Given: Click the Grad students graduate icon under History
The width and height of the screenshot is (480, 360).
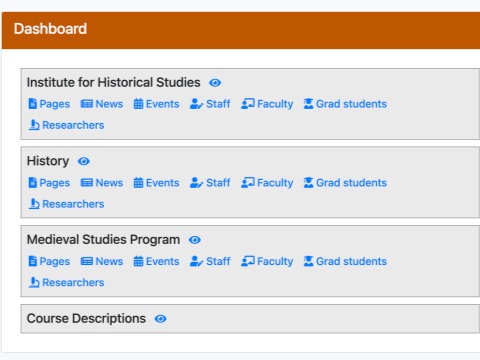Looking at the screenshot, I should 308,183.
